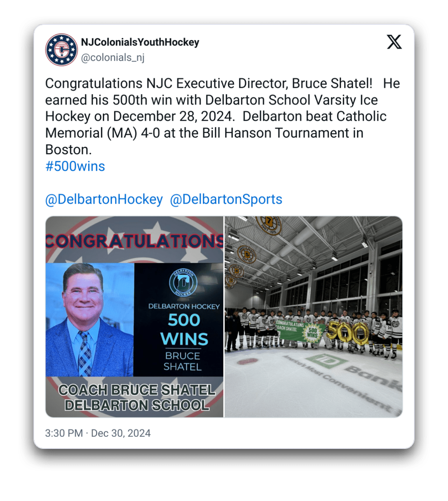
Task: Click the Coach Bruce Shatel Delbarton School caption
Action: click(x=136, y=398)
